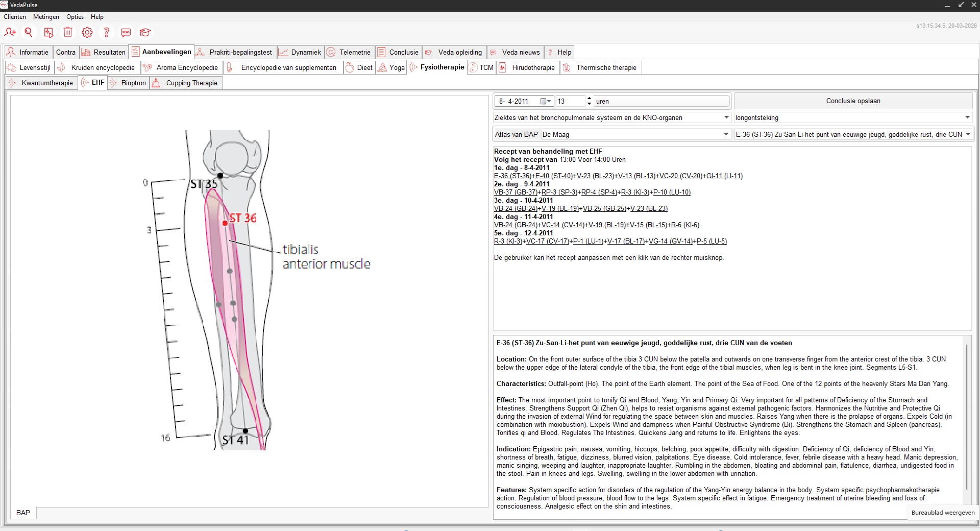980x531 pixels.
Task: Increase the hours spinner value
Action: (590, 99)
